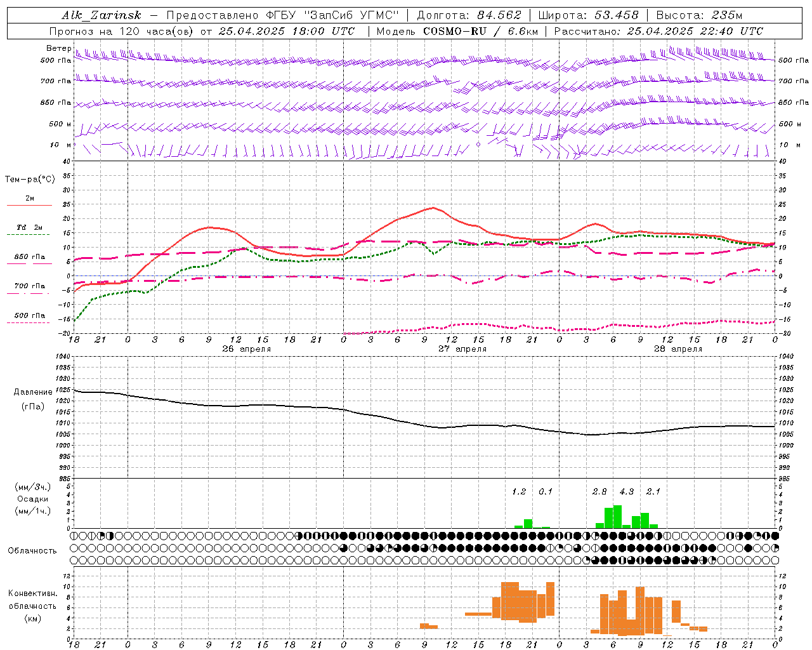Select the Долгота: 84.562 value
Screen dimensions: 812x650
tap(469, 15)
